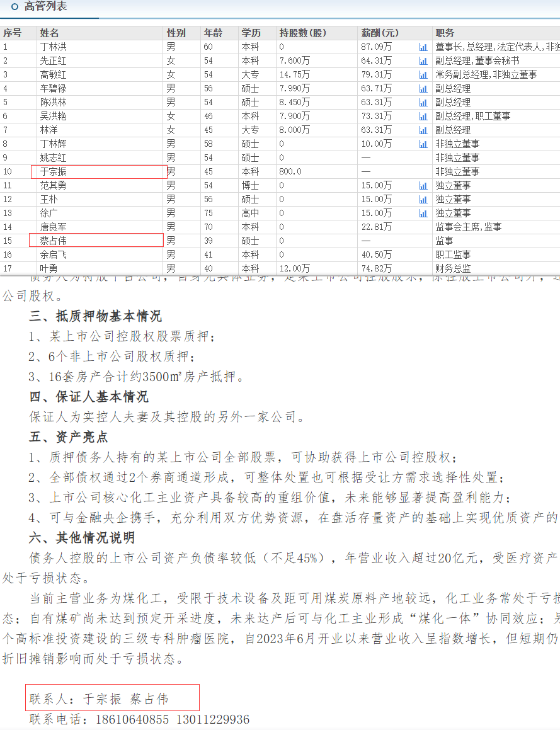Open salary chart icon for 车碧禄

[423, 88]
